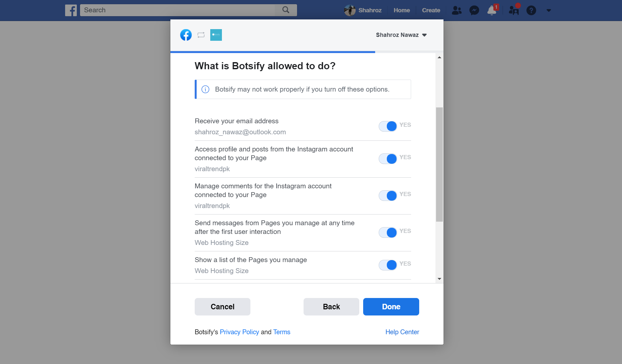
Task: Click the scrollbar down arrow
Action: pyautogui.click(x=439, y=279)
